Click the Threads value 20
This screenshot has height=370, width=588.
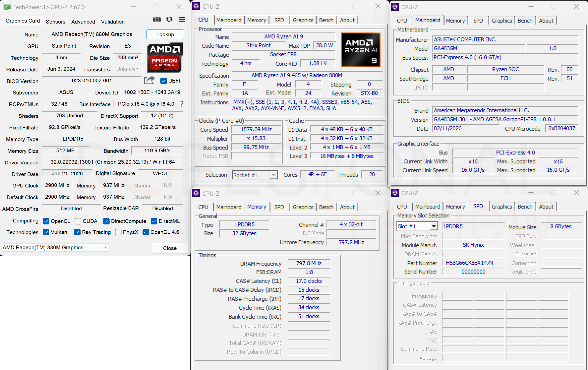(372, 175)
